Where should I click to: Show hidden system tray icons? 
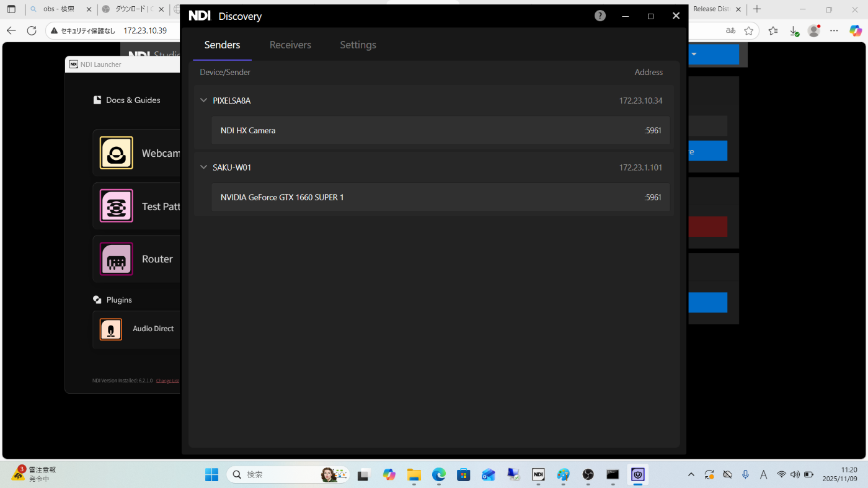[691, 474]
